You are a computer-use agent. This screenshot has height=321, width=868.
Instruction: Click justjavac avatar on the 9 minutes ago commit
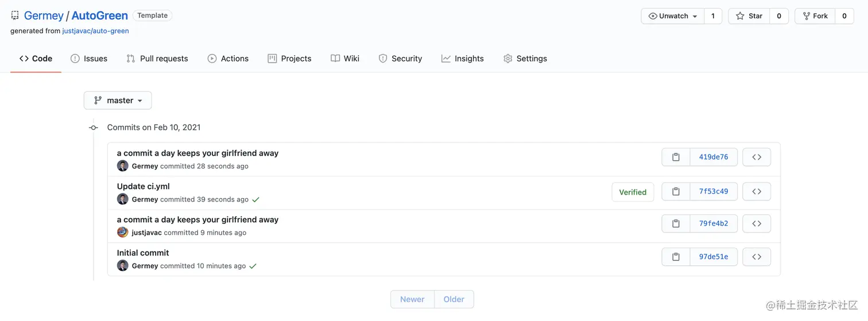tap(122, 233)
